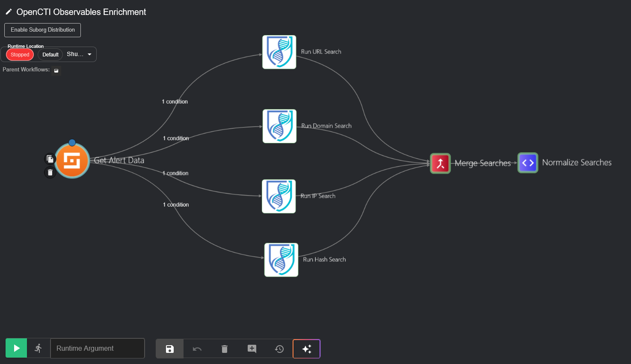The height and width of the screenshot is (364, 631).
Task: Focus the Runtime Argument input field
Action: pyautogui.click(x=98, y=348)
